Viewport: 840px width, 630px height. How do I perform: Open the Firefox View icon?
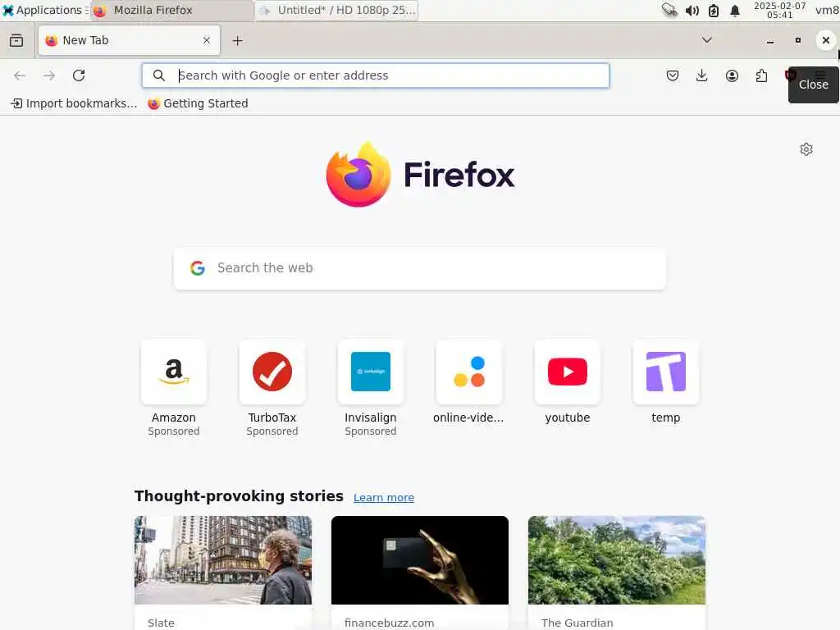coord(16,40)
